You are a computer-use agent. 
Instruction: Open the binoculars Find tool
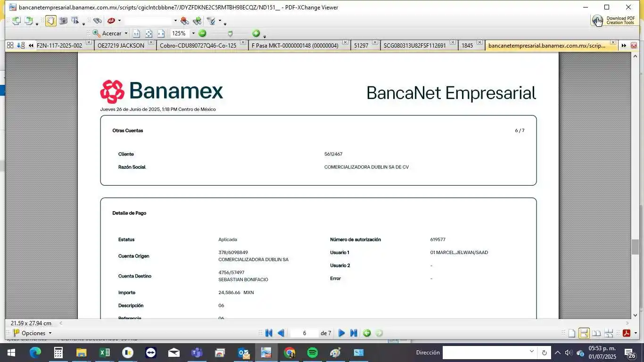tap(97, 21)
